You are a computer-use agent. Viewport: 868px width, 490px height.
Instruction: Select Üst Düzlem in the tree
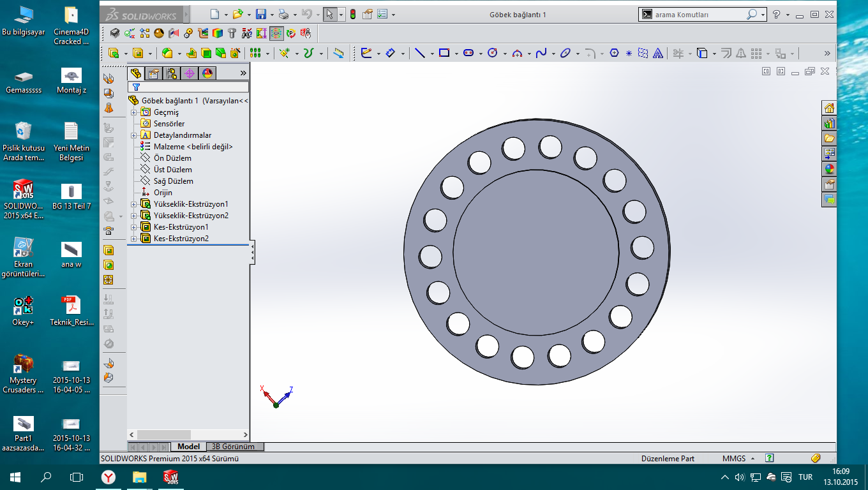point(173,170)
